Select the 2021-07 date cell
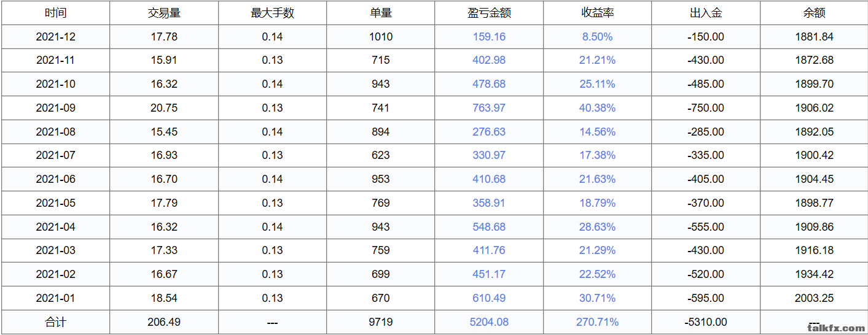 [56, 155]
